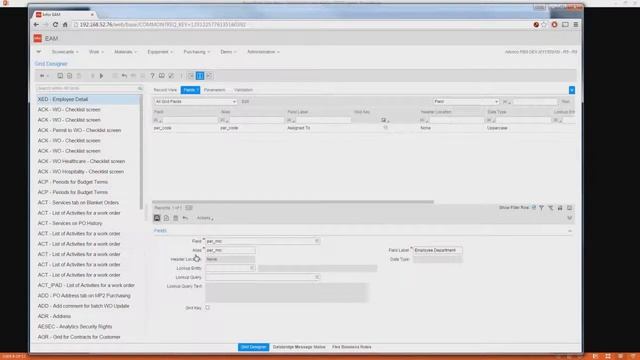640x360 pixels.
Task: Open the Work menu
Action: [x=96, y=52]
